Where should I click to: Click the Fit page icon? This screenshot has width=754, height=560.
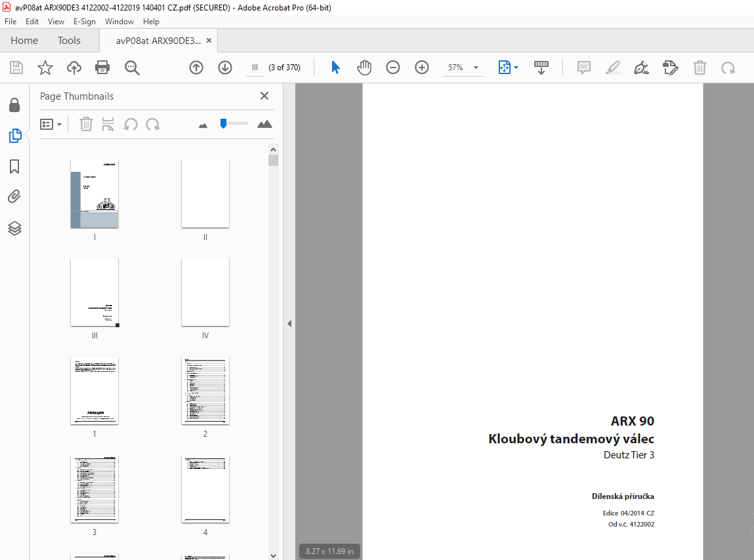[x=505, y=68]
